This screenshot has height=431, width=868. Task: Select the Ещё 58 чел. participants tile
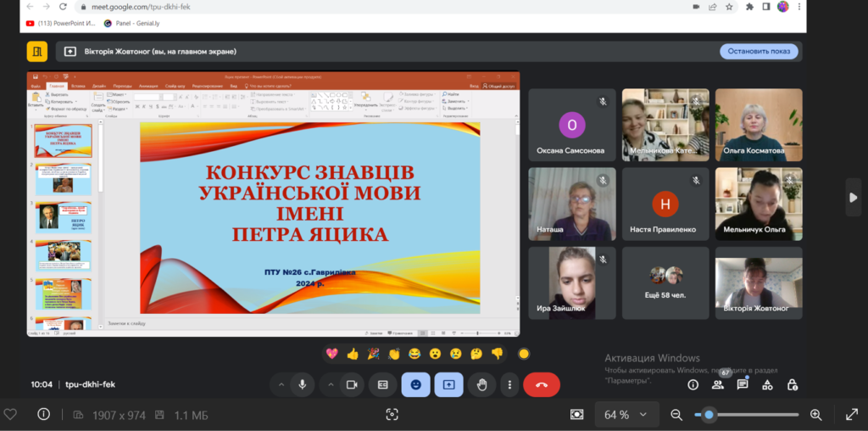(x=665, y=283)
